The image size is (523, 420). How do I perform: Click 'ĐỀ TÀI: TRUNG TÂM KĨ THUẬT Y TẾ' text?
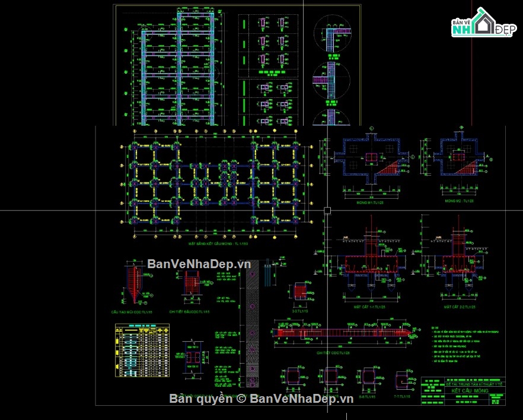coord(474,384)
